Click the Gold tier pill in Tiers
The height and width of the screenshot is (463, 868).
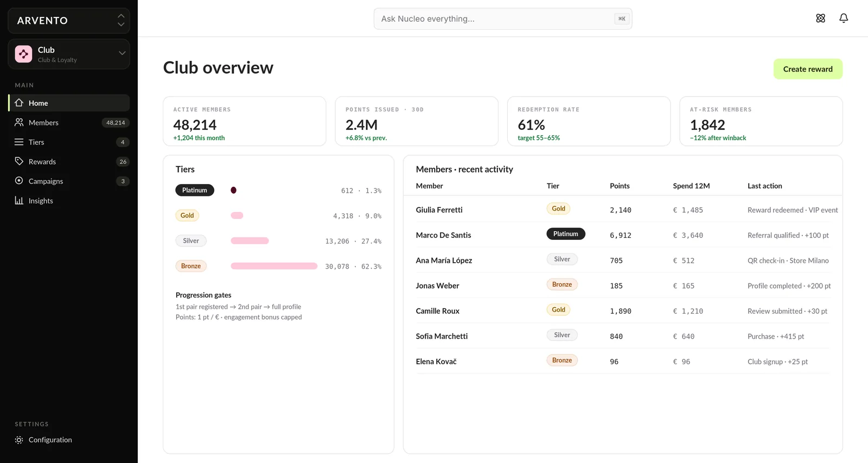coord(187,215)
